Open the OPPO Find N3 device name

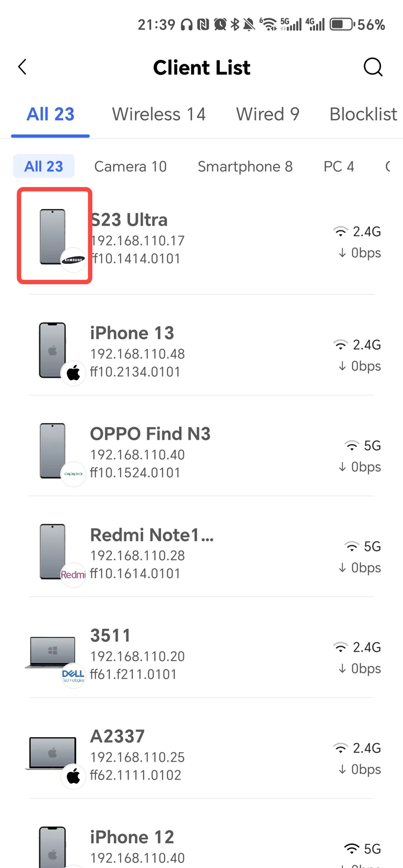pyautogui.click(x=150, y=434)
